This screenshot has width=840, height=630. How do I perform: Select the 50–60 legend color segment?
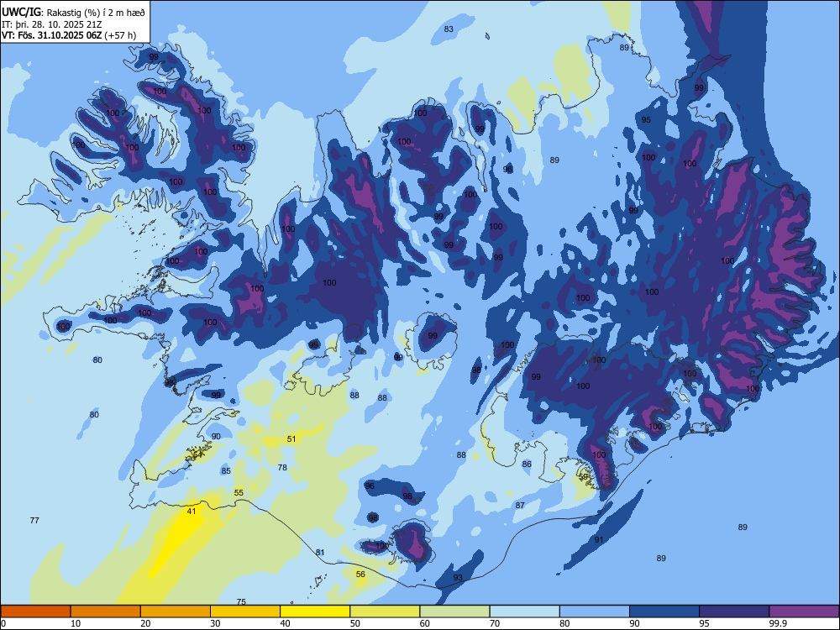tap(385, 612)
